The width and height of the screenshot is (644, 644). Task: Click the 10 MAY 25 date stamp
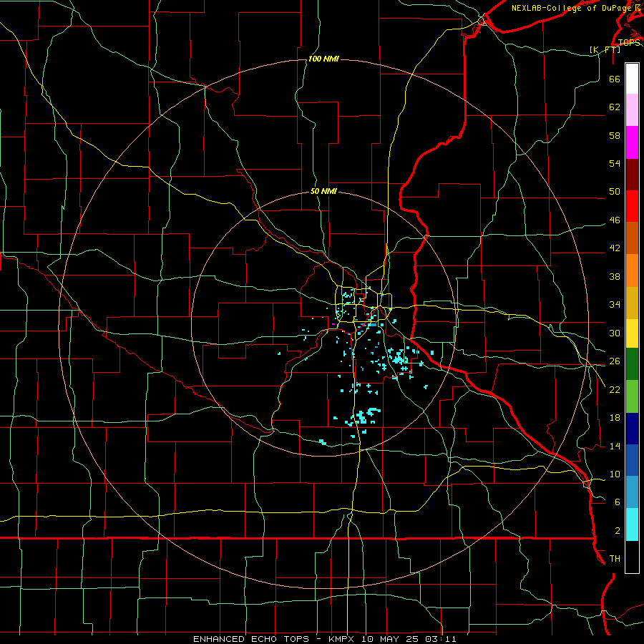391,639
